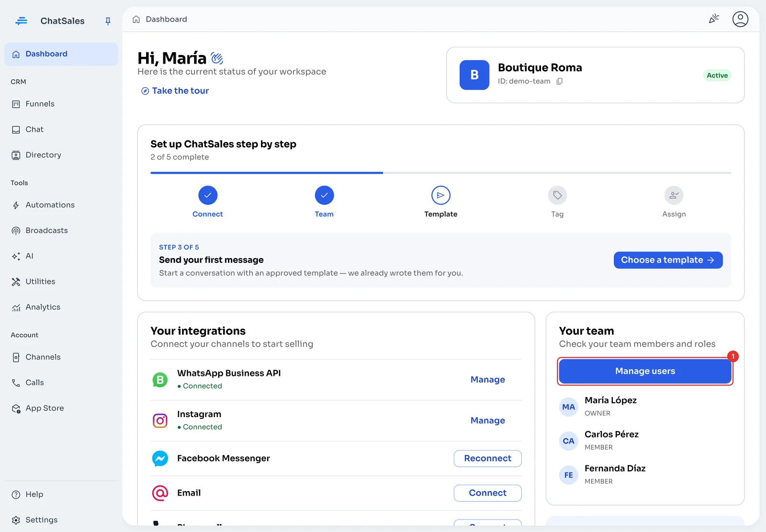Click the María López name
This screenshot has height=532, width=766.
(x=610, y=400)
